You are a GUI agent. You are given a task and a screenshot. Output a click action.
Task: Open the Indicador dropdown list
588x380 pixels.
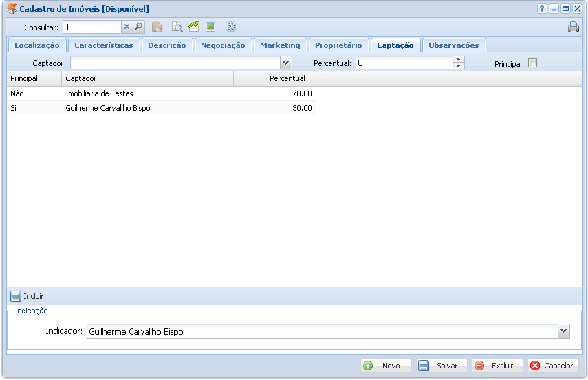564,331
